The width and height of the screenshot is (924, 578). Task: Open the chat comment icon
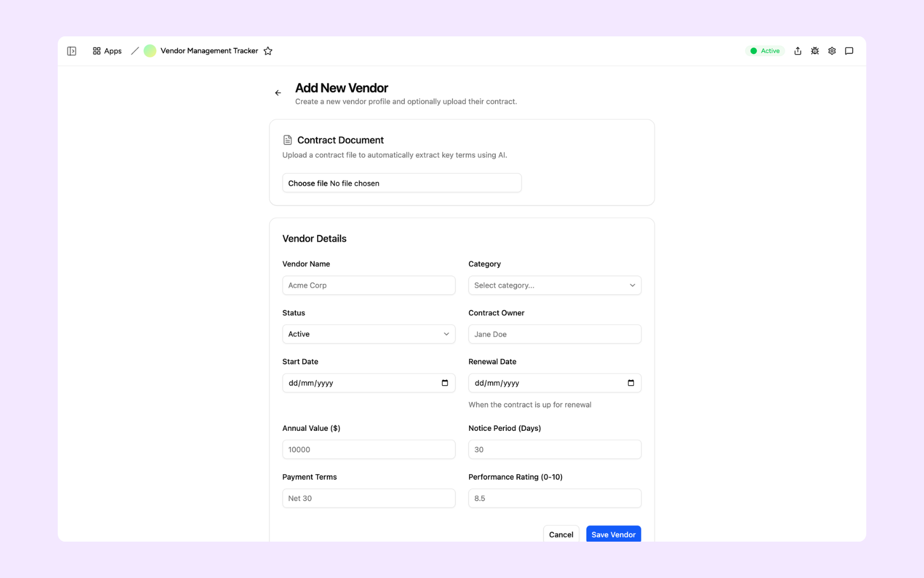849,51
